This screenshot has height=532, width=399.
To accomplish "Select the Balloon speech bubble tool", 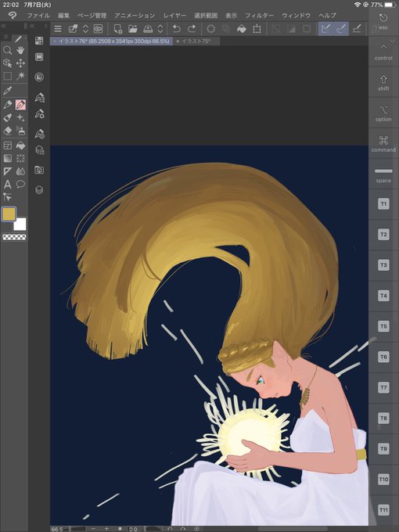I will click(x=20, y=185).
